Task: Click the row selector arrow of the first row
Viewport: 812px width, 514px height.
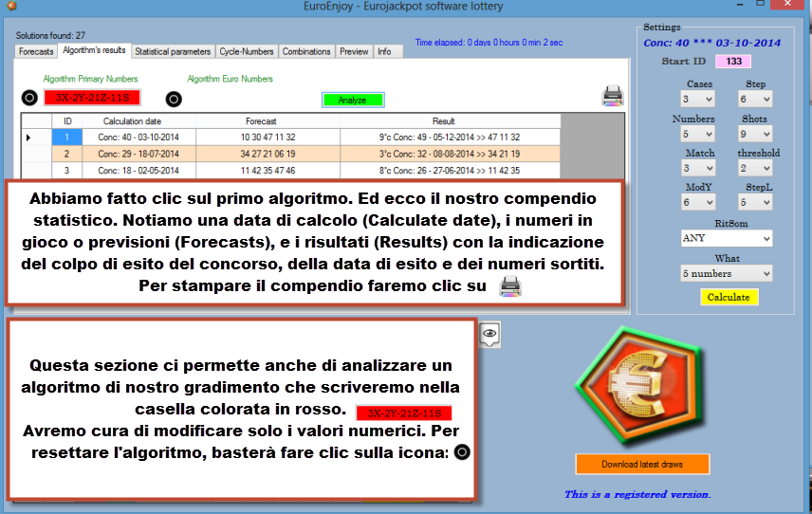Action: 28,138
